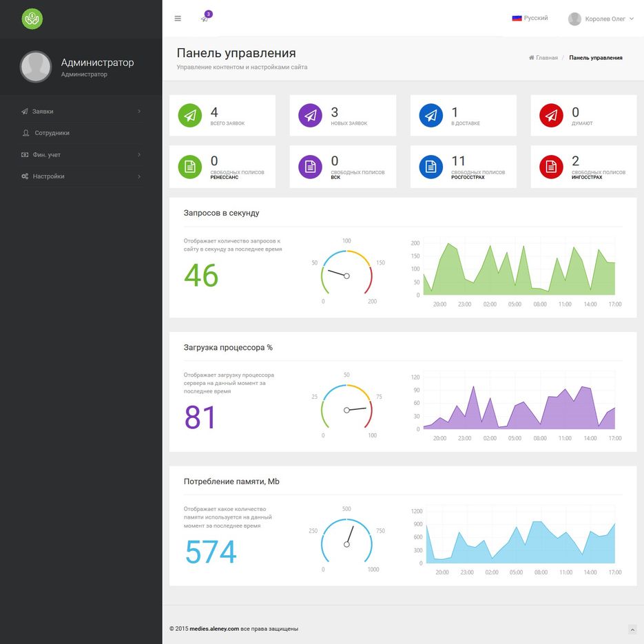
Task: Click the Фин. учет money sidebar icon
Action: click(25, 155)
